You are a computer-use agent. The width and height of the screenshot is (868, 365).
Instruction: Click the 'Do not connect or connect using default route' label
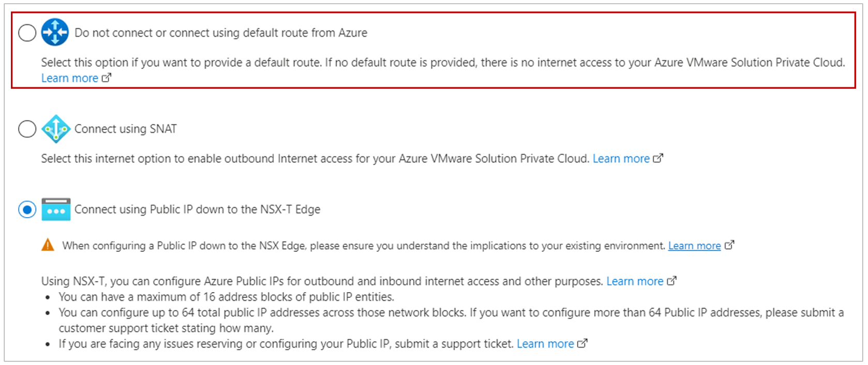[x=221, y=33]
